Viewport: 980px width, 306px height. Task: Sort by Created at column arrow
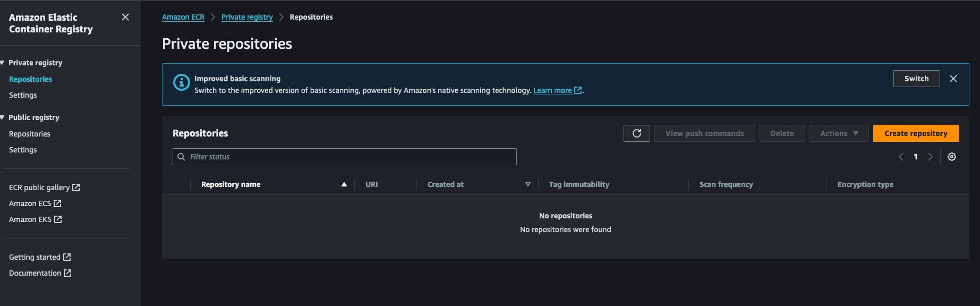(527, 184)
